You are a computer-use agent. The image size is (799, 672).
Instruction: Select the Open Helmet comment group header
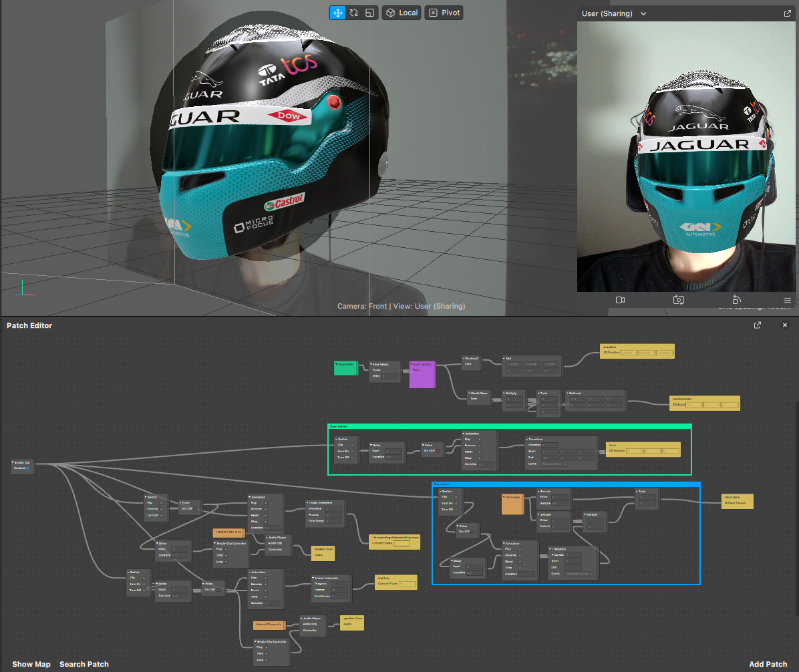click(510, 426)
